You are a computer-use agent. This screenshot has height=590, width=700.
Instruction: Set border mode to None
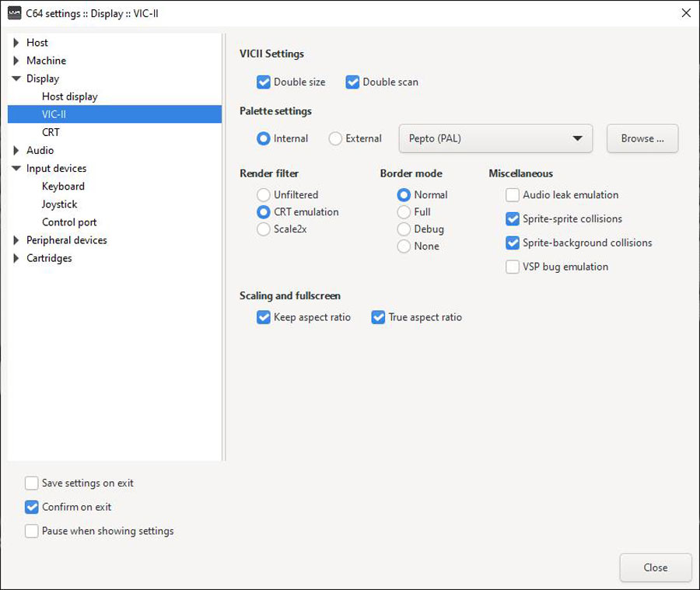pyautogui.click(x=404, y=246)
